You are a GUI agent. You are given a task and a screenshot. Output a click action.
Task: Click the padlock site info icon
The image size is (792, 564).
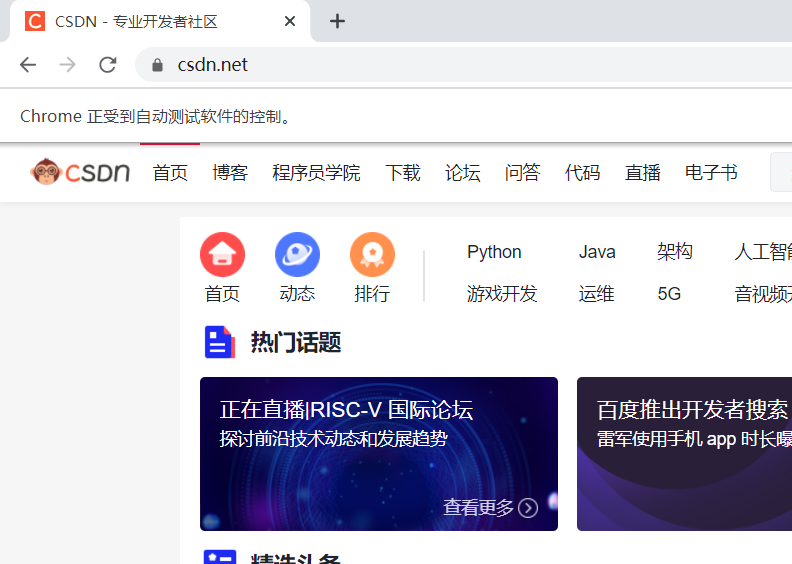pos(158,65)
